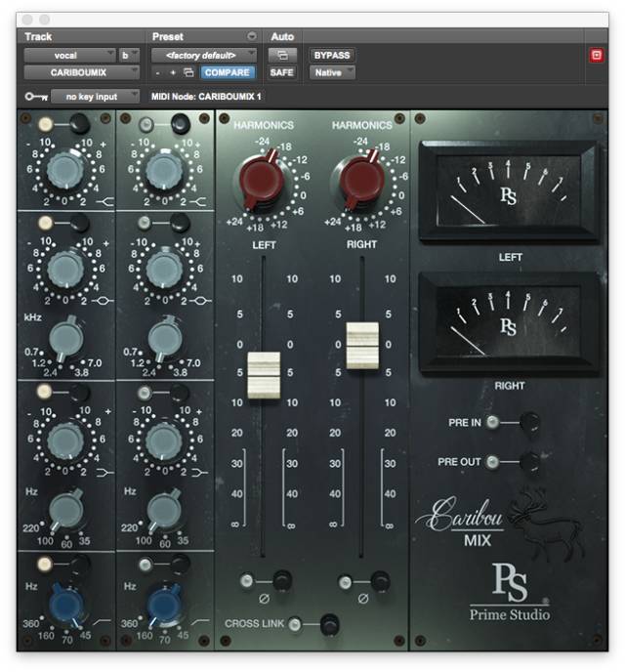Click the Prime Studio logo text
The image size is (625, 672).
(510, 614)
